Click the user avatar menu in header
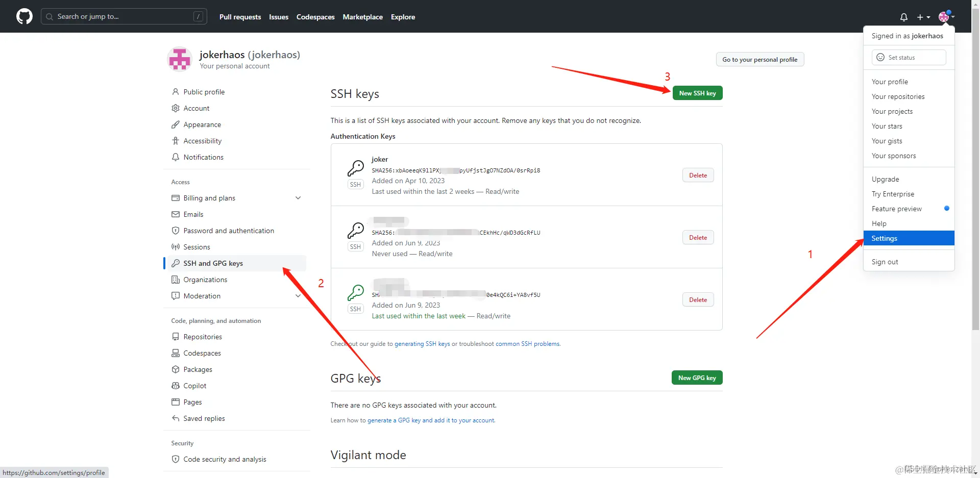 point(946,17)
